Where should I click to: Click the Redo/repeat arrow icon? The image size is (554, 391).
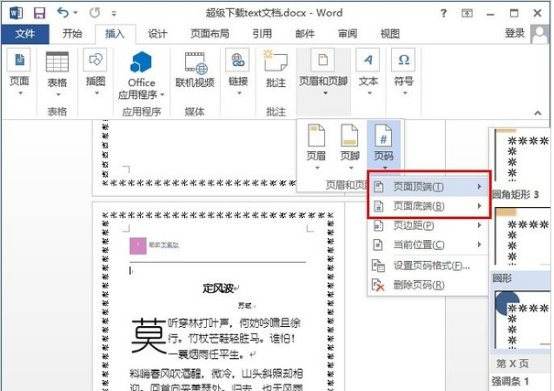94,13
